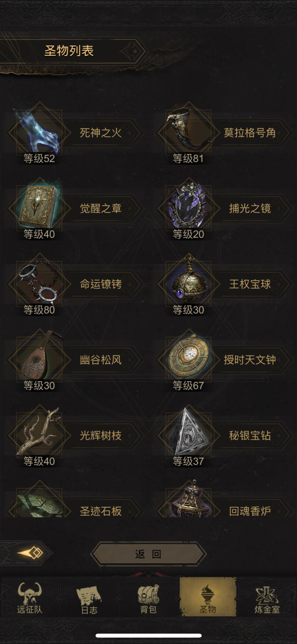
Task: Open the 炼金室 tab
Action: coord(267,598)
